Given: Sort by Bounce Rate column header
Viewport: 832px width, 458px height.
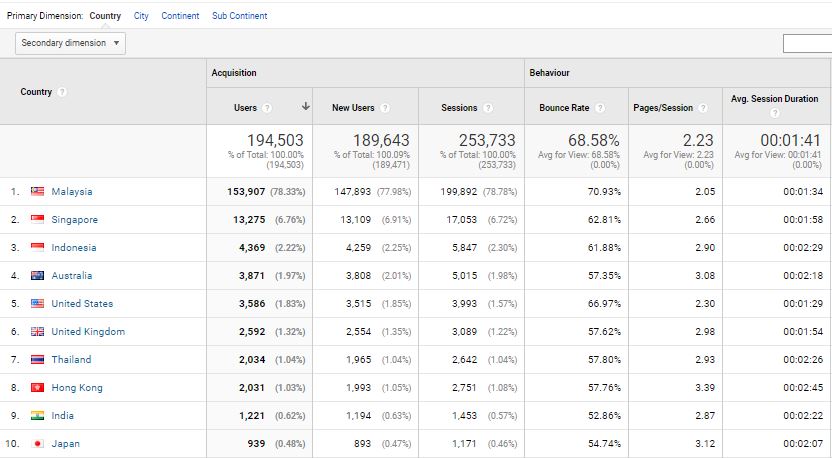Looking at the screenshot, I should (x=564, y=108).
